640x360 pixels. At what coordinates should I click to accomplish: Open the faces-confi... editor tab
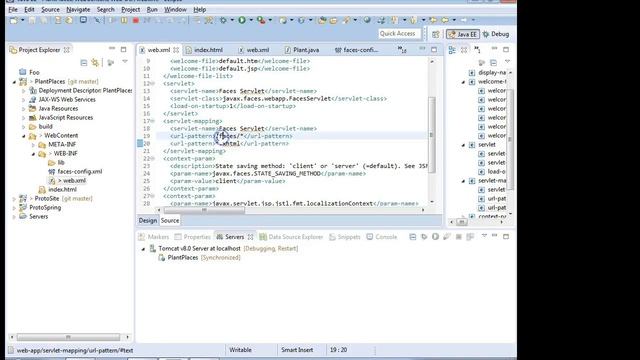pos(356,50)
